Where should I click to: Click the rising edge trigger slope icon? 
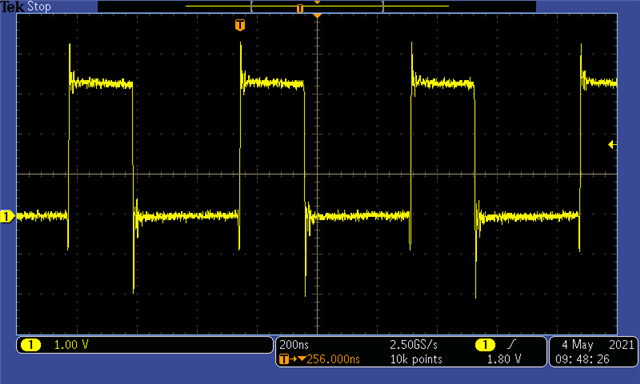pos(511,345)
